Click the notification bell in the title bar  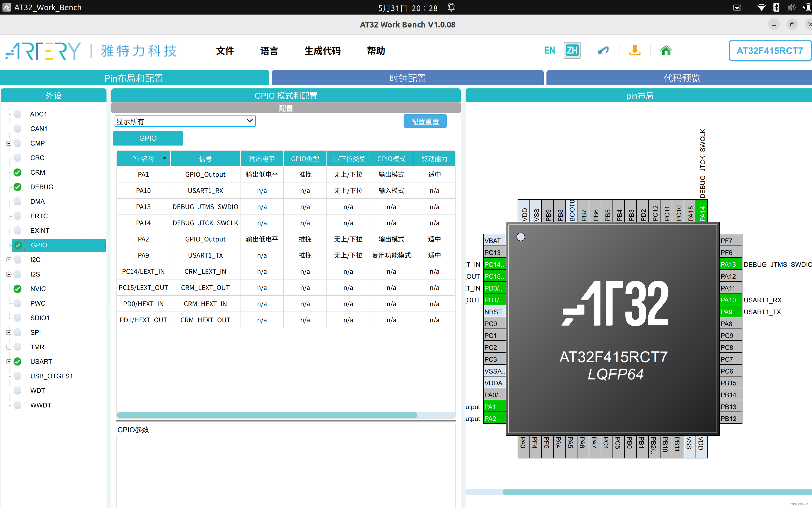[x=451, y=7]
